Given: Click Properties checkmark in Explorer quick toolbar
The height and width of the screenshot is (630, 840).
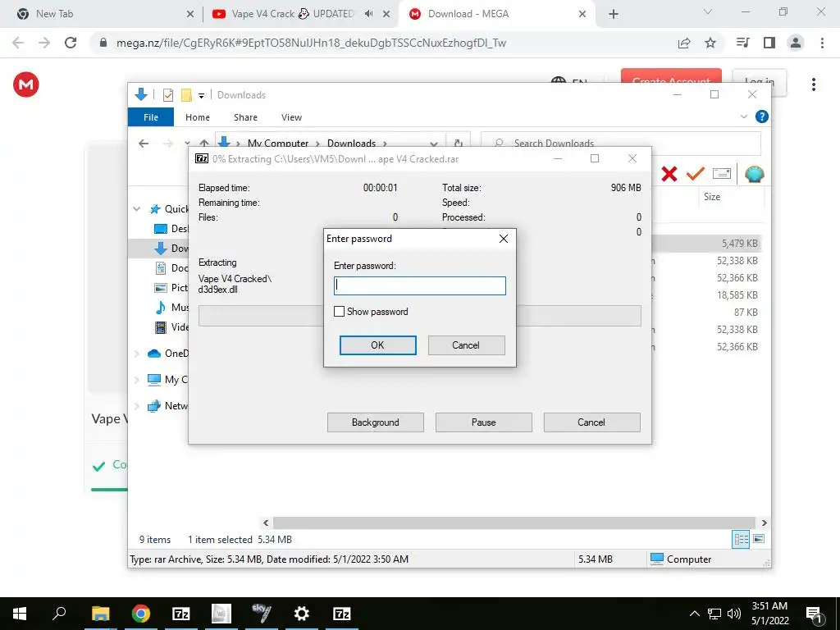Looking at the screenshot, I should pyautogui.click(x=167, y=95).
